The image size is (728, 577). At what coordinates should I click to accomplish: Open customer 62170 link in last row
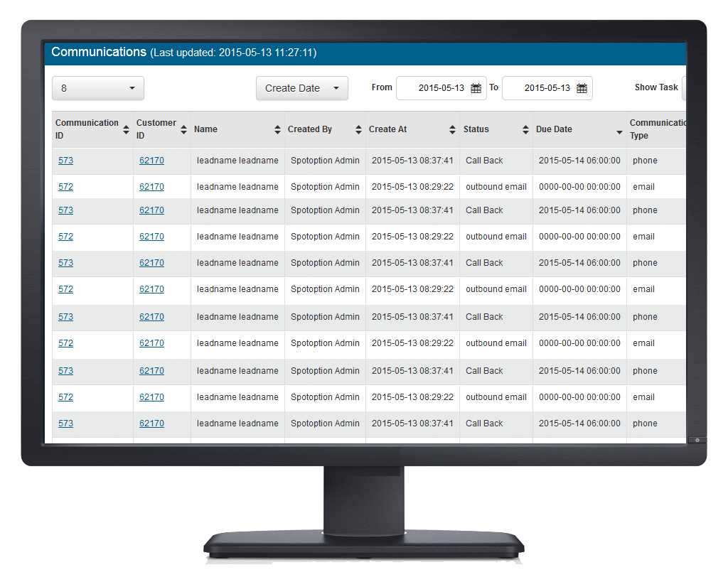coord(151,424)
